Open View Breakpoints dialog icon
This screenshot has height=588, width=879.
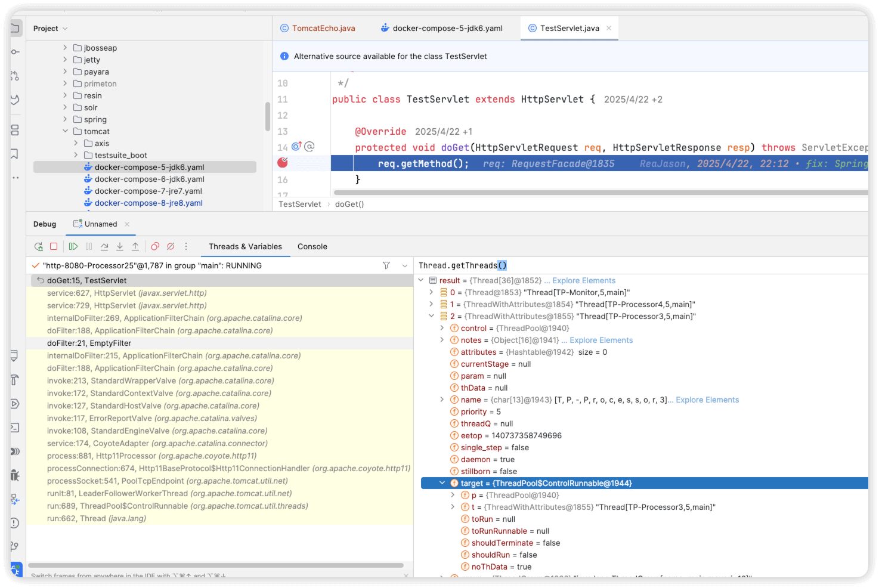click(x=155, y=246)
